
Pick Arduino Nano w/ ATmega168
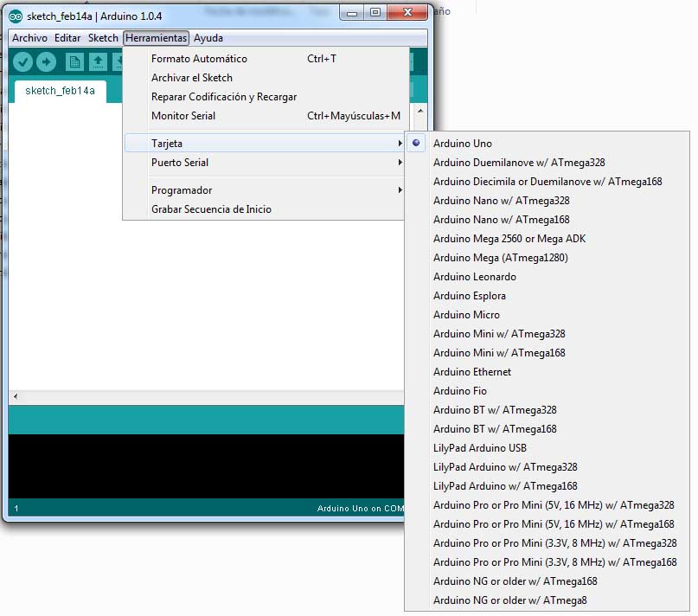(548, 220)
